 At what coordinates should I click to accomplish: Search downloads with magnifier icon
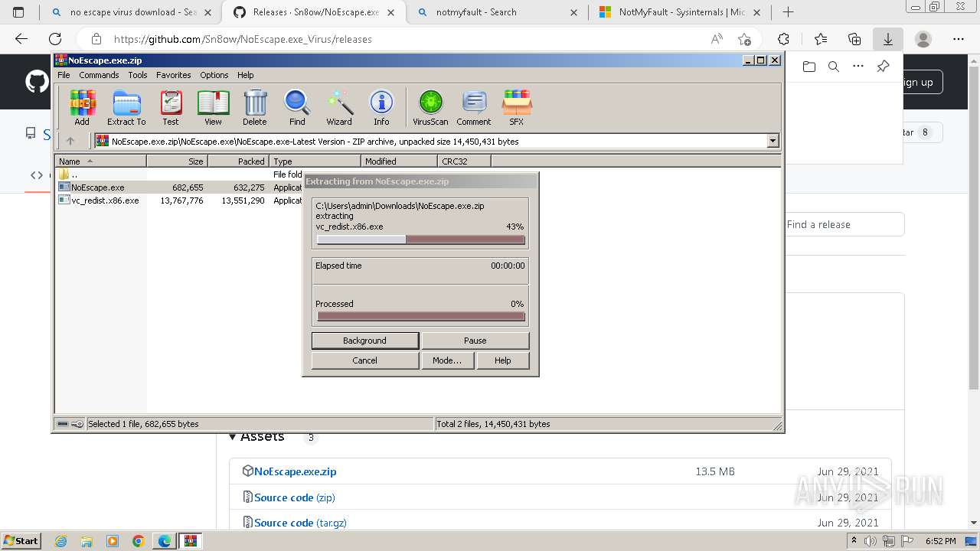pos(834,67)
